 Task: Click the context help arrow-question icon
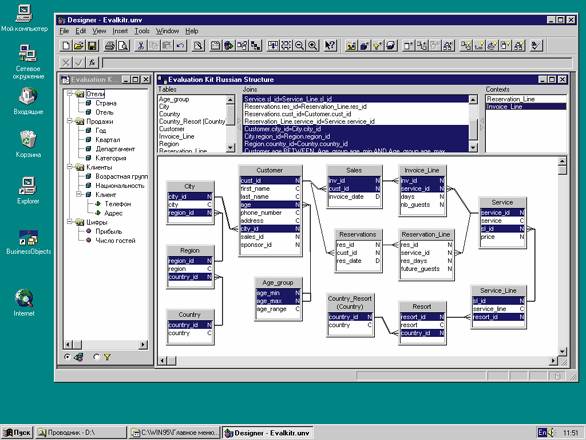tap(330, 46)
